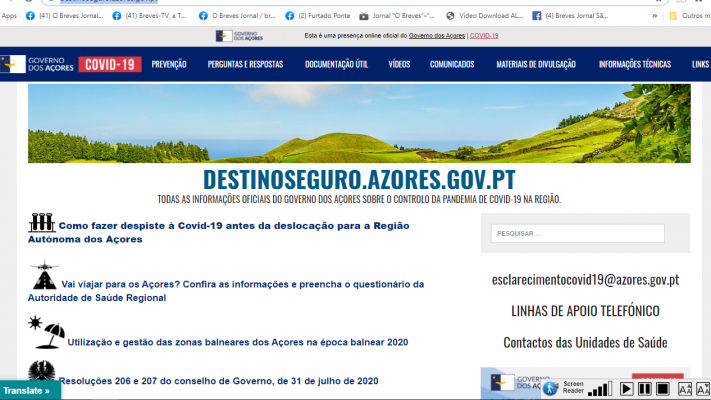Viewport: 711px width, 400px height.
Task: Click the Contactos das Unidades de Saúde link
Action: pyautogui.click(x=585, y=343)
